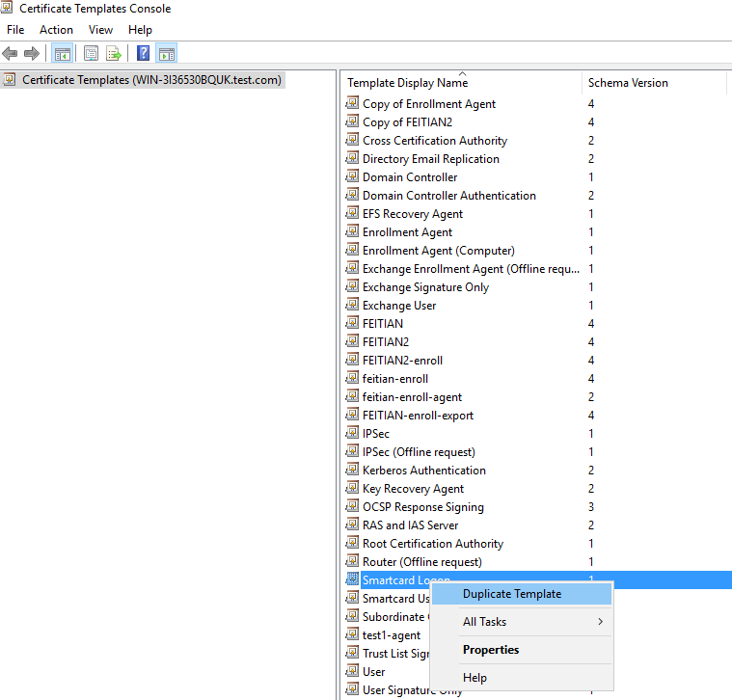Screen dimensions: 732x700
Task: Select the Router (Offline request) template
Action: 422,562
